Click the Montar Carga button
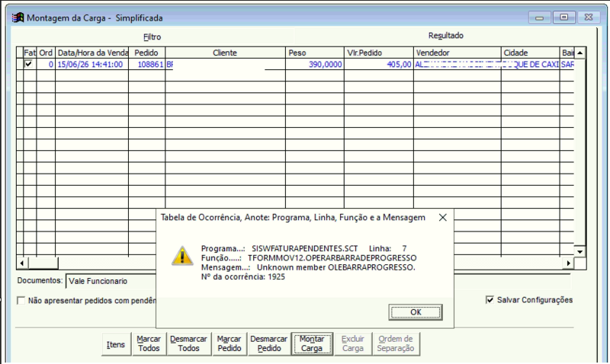Screen dimensions: 610x364 point(312,343)
